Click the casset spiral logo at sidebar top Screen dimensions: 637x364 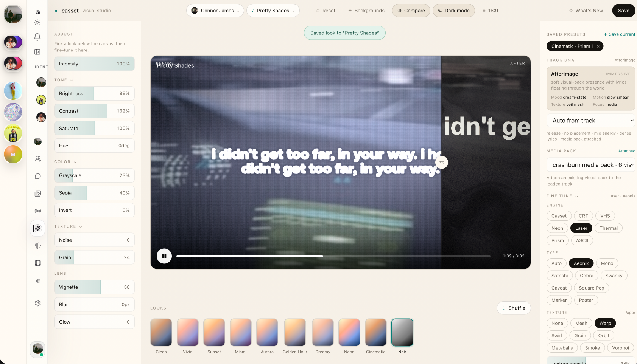tap(37, 12)
